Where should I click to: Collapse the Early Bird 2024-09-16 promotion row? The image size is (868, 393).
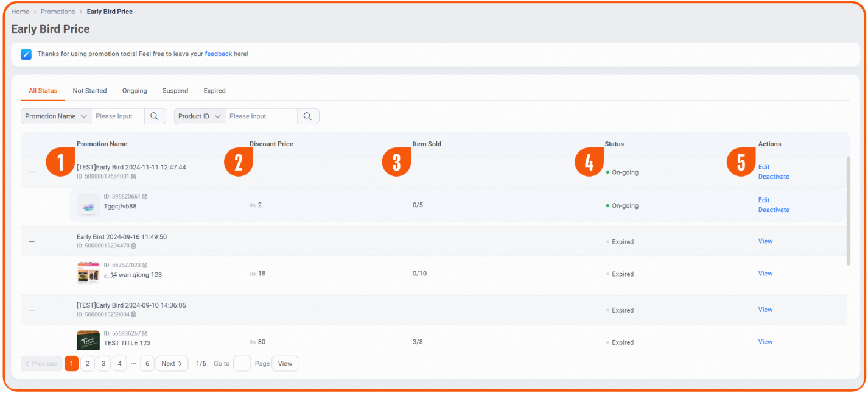(32, 241)
